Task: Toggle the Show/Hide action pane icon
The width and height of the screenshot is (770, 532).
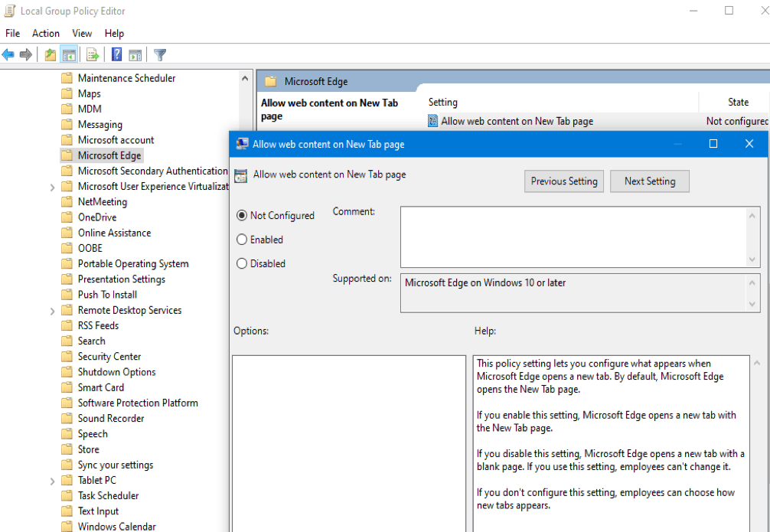Action: pos(135,54)
